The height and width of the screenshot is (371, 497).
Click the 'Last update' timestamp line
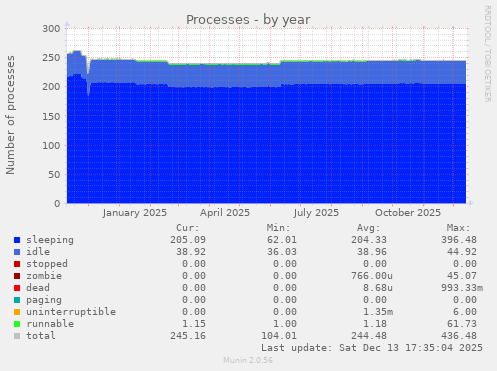[x=372, y=348]
